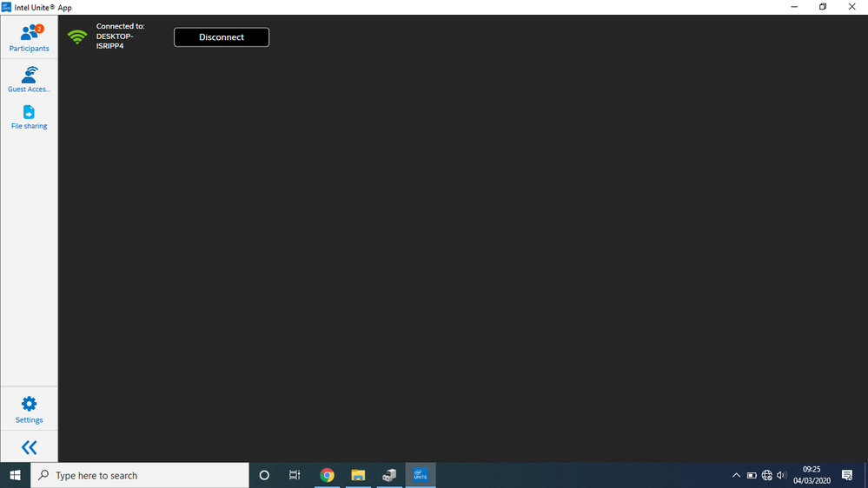868x488 pixels.
Task: Open the devices app icon on taskbar
Action: (x=389, y=475)
